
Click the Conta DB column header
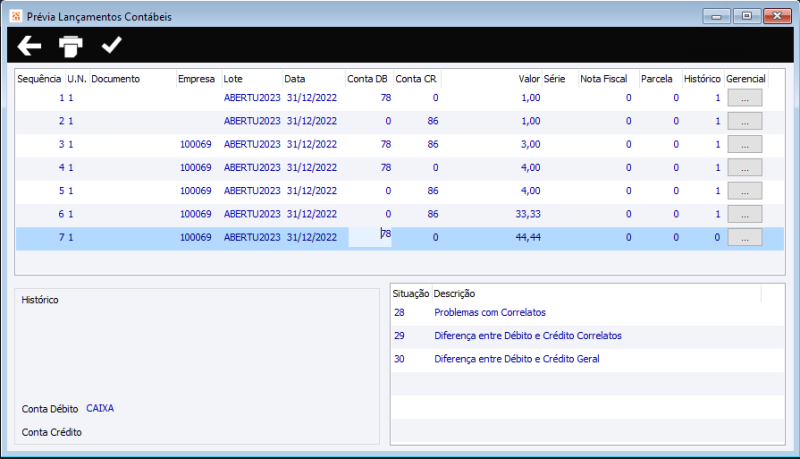click(367, 78)
